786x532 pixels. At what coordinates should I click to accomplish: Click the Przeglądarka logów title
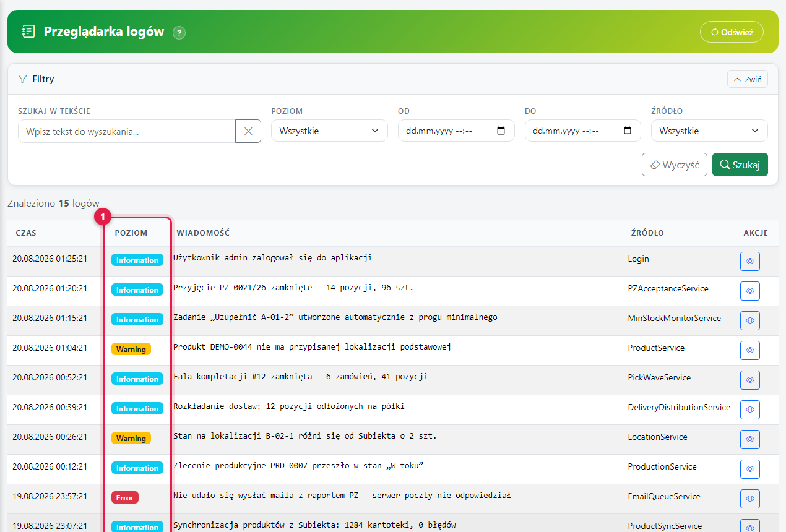[x=104, y=32]
